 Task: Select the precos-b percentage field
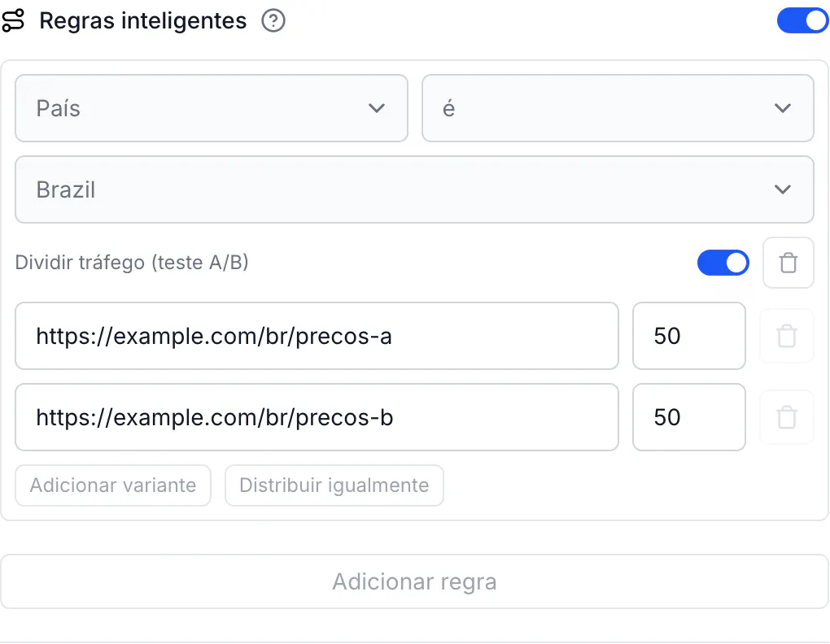tap(688, 417)
